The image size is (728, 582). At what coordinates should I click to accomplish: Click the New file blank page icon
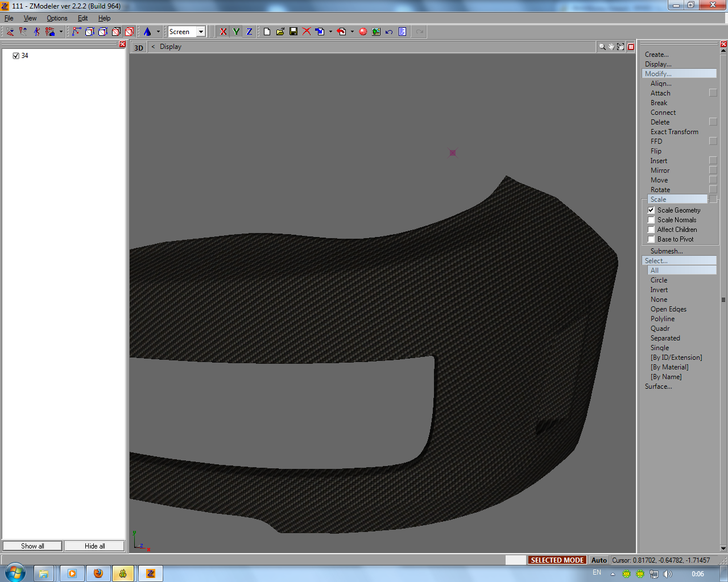pyautogui.click(x=267, y=32)
